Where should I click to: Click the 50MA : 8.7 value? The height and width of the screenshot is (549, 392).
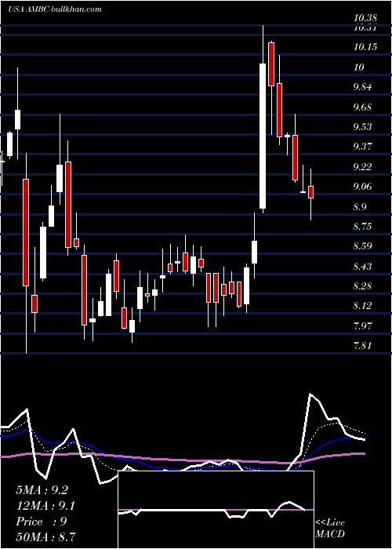pyautogui.click(x=45, y=536)
